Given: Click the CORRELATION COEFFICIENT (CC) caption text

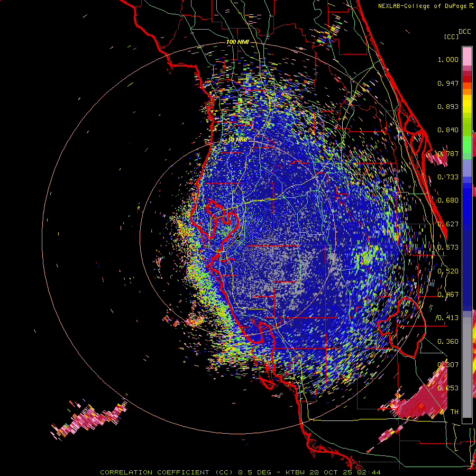Looking at the screenshot, I should click(x=167, y=472).
